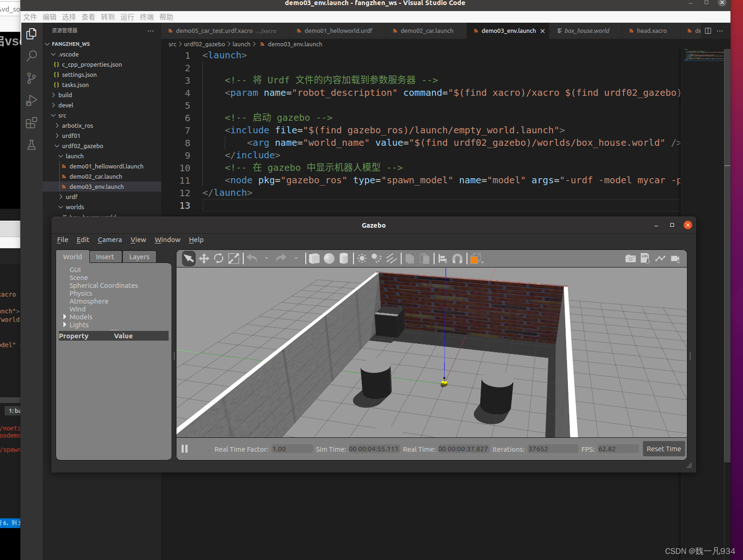Click the copy icon in Gazebo toolbar
The height and width of the screenshot is (560, 743).
pyautogui.click(x=409, y=258)
